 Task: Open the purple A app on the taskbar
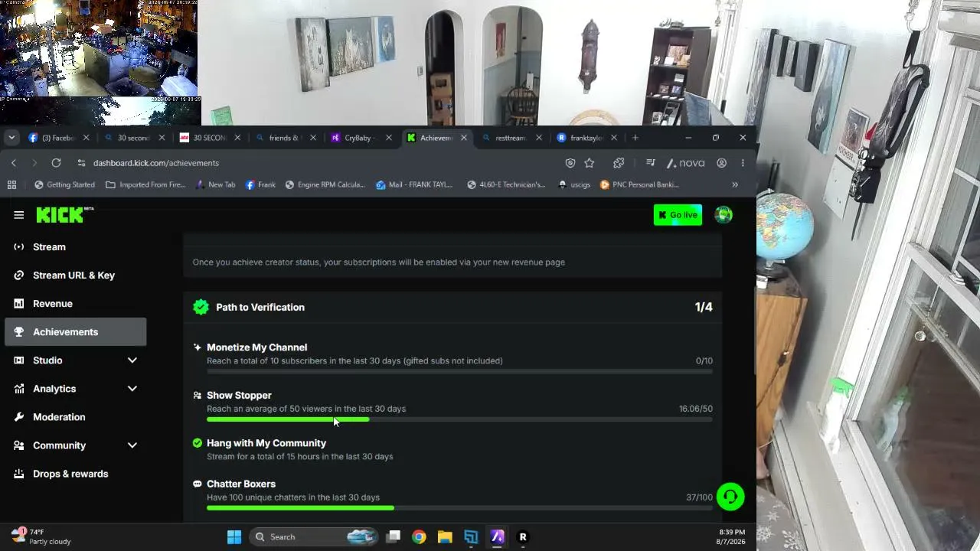point(497,537)
